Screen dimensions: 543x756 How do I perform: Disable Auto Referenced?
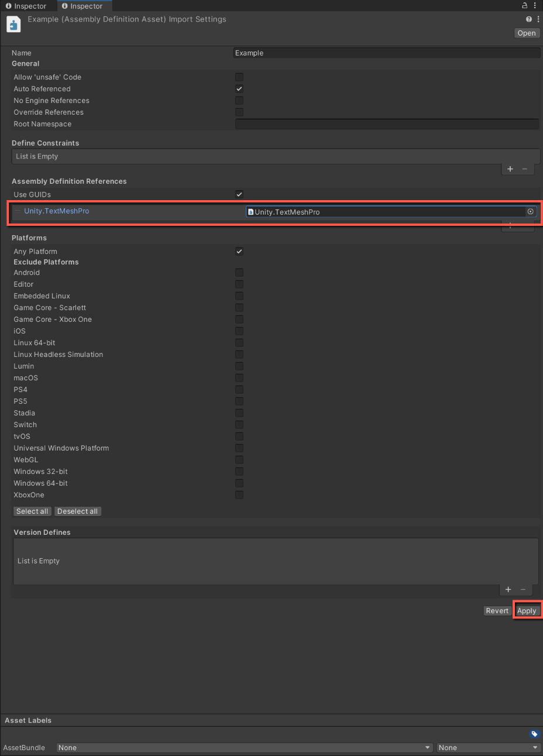[x=239, y=88]
